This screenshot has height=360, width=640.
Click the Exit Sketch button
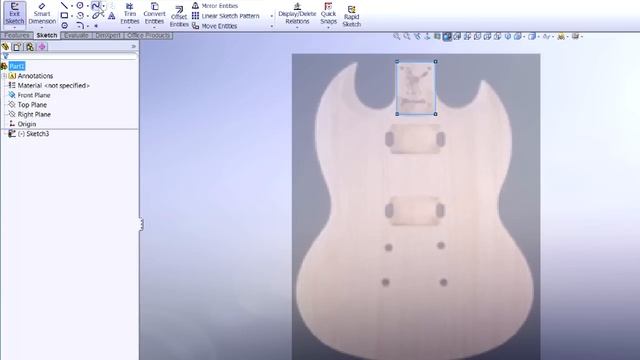coord(15,14)
